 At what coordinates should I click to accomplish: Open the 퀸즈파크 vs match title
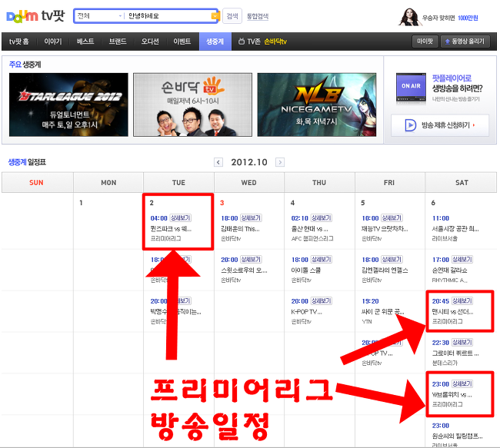coord(171,229)
